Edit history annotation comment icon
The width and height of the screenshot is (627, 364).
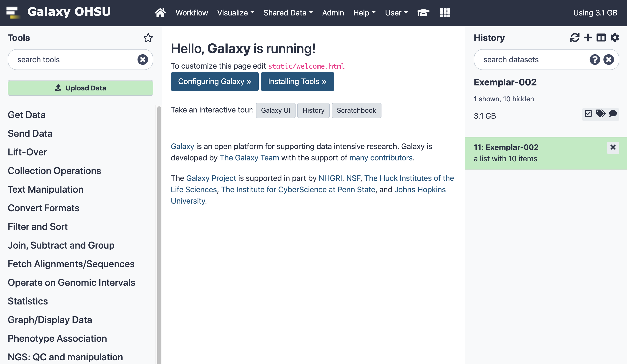click(613, 114)
